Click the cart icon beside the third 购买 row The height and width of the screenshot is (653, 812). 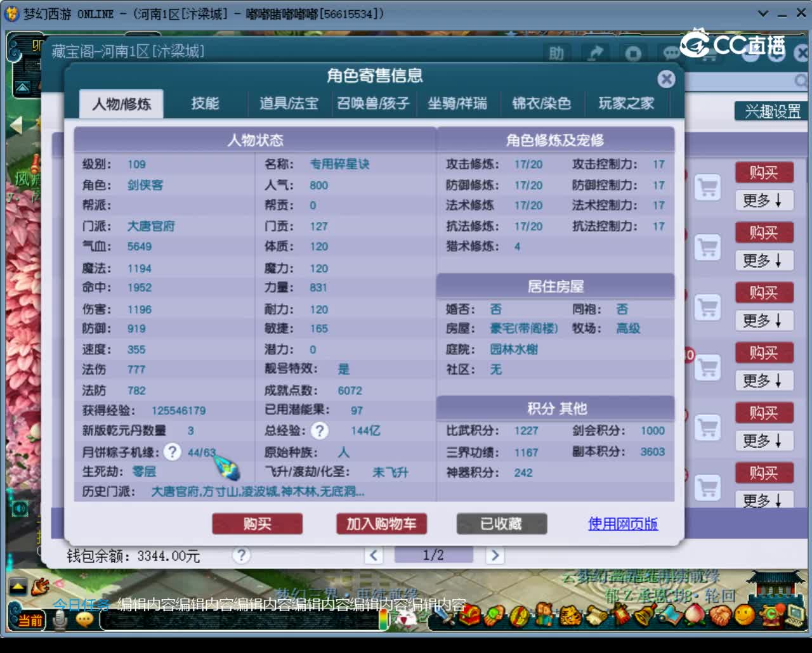pos(707,307)
